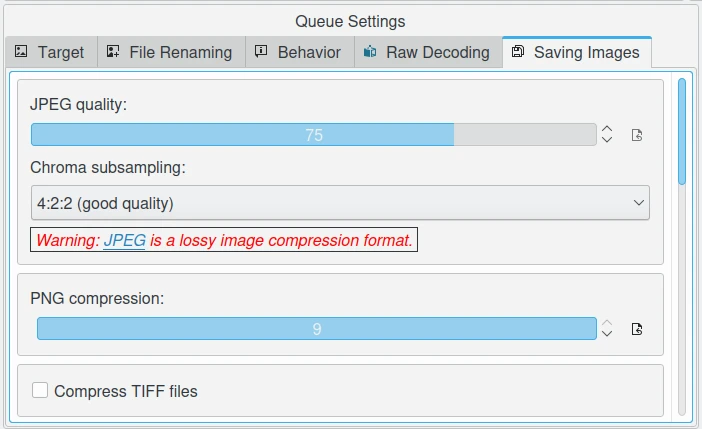Open the Chroma subsampling dropdown
The width and height of the screenshot is (702, 429).
[x=340, y=203]
